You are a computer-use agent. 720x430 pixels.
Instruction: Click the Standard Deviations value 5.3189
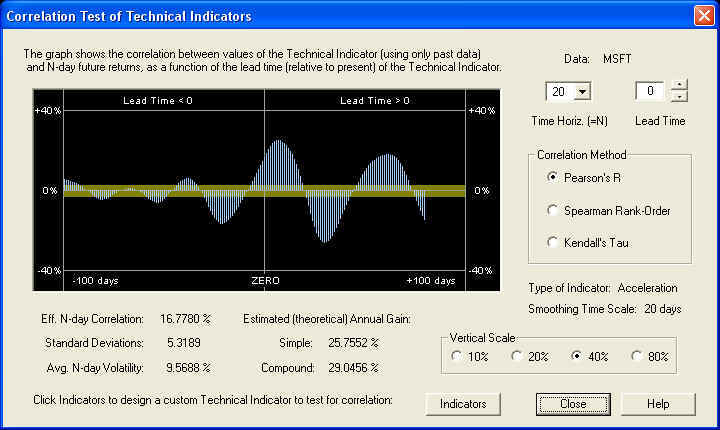coord(184,343)
